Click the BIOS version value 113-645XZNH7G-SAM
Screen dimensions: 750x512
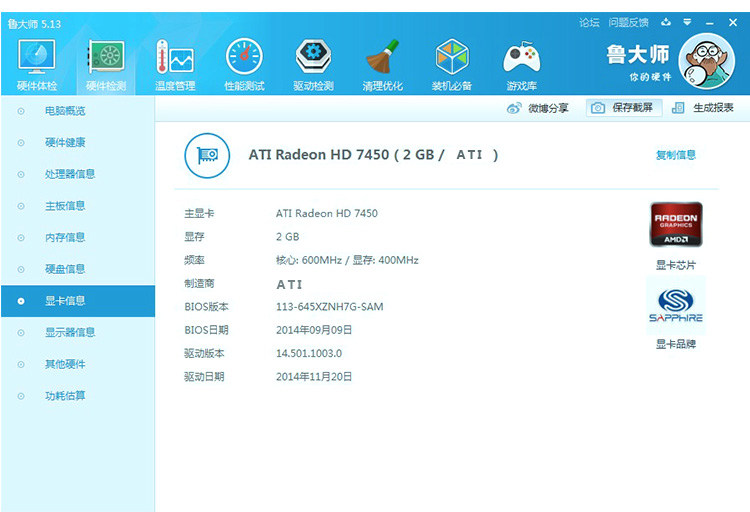click(330, 307)
